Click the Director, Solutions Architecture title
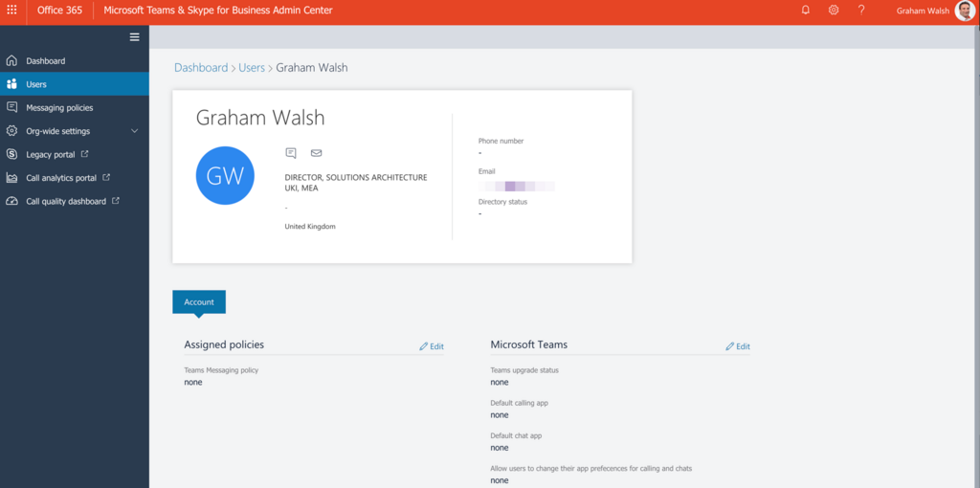980x488 pixels. pos(356,183)
